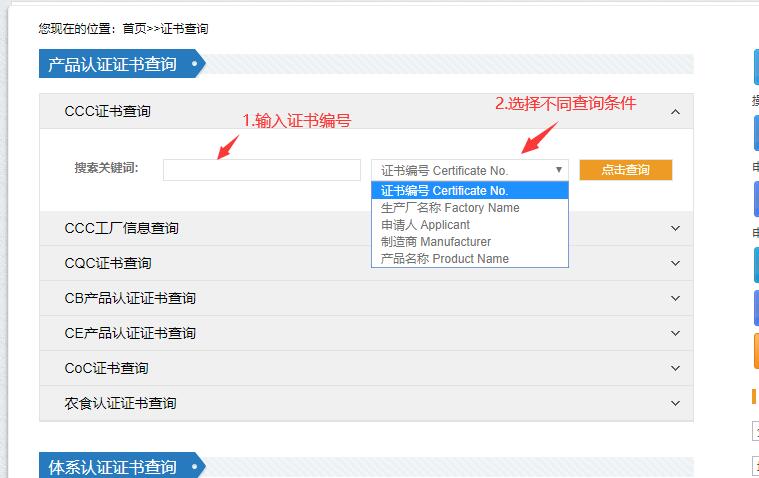Click the orange tile in right sidebar
Screen dimensions: 759x478
[x=754, y=351]
